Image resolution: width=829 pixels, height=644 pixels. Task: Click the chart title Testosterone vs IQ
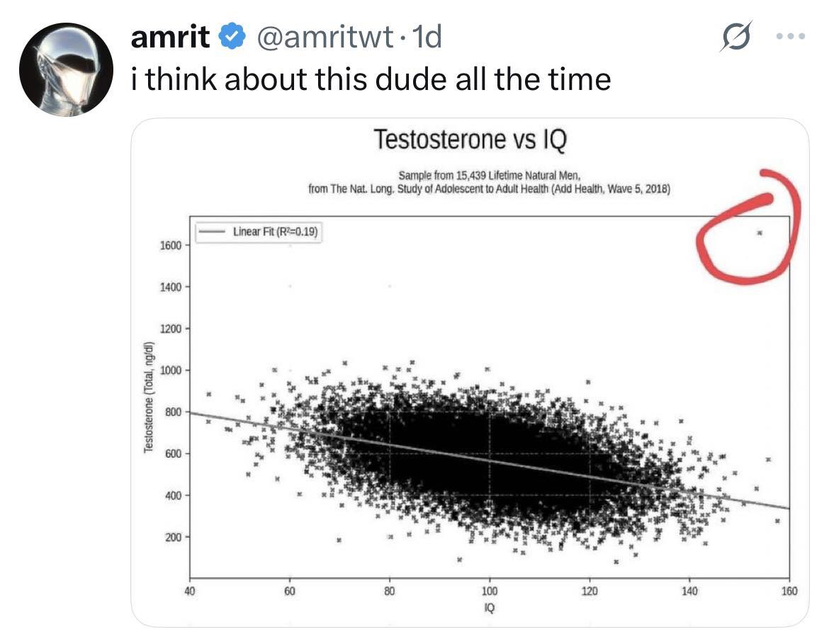pos(470,140)
